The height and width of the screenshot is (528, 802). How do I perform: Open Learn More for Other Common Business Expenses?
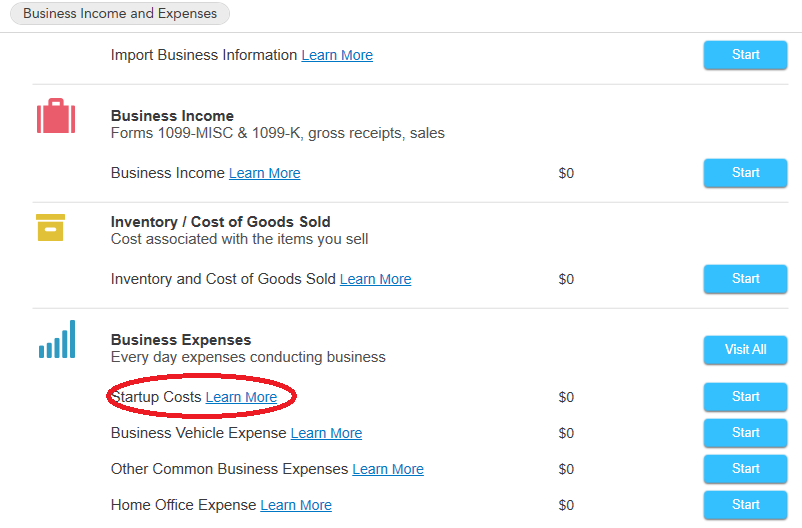[x=388, y=469]
